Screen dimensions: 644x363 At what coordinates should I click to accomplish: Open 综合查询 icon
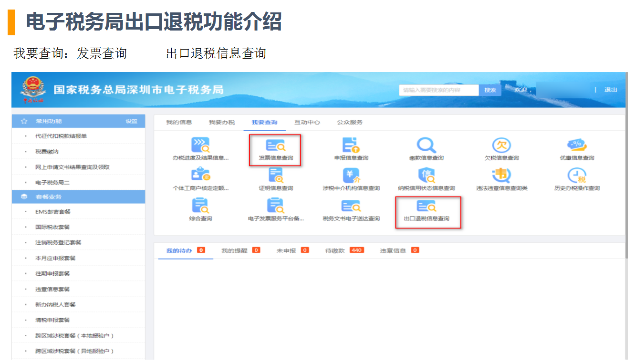pyautogui.click(x=200, y=206)
